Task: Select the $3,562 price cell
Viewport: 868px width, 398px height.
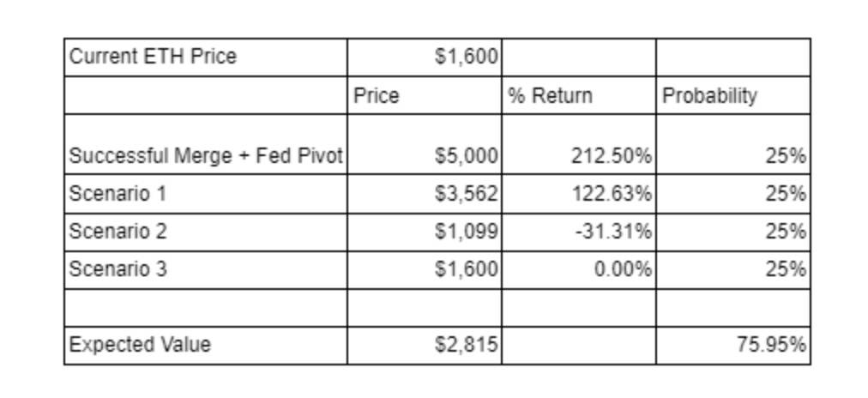Action: [425, 194]
